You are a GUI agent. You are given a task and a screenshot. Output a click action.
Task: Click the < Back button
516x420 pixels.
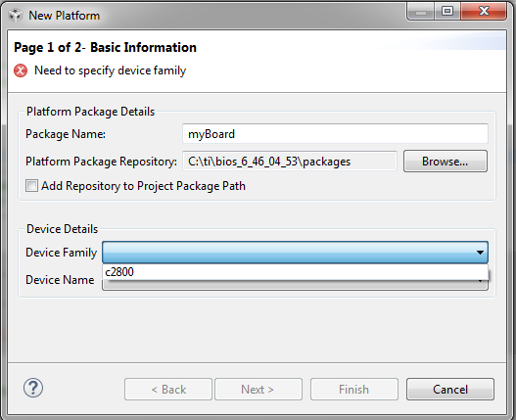coord(168,390)
